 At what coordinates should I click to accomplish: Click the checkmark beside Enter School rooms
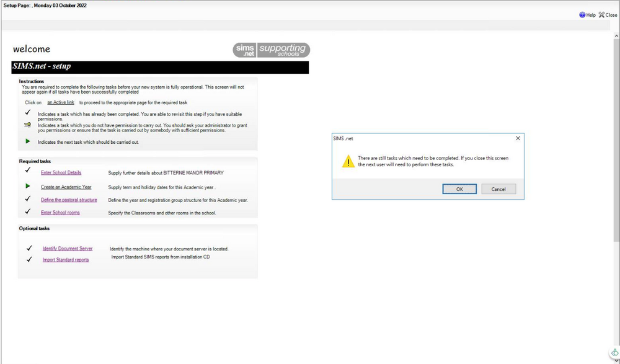tap(28, 211)
